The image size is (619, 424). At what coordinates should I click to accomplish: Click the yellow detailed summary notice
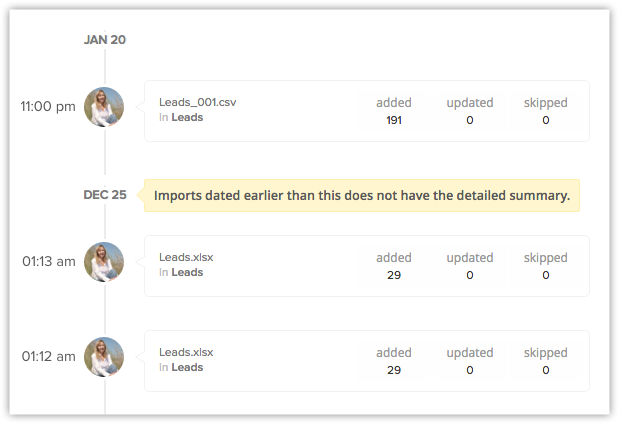(x=361, y=195)
